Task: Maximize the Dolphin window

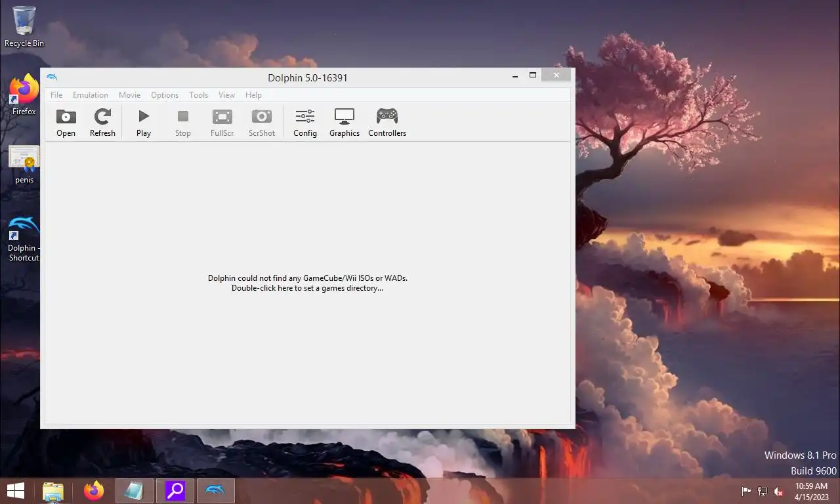Action: point(533,75)
